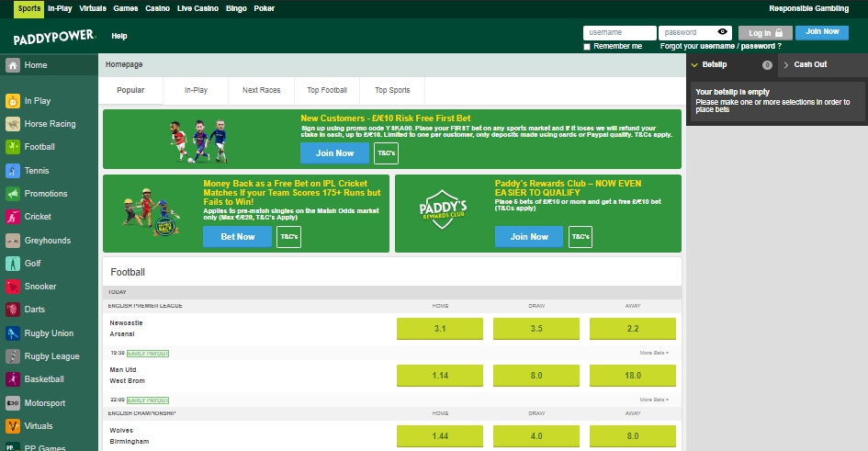Open Responsible Gambling link
The height and width of the screenshot is (451, 868).
809,8
